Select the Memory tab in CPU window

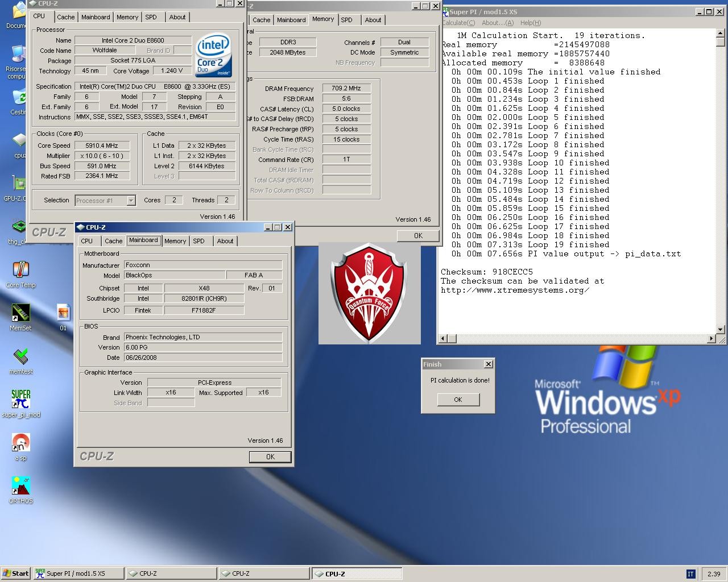(x=127, y=17)
